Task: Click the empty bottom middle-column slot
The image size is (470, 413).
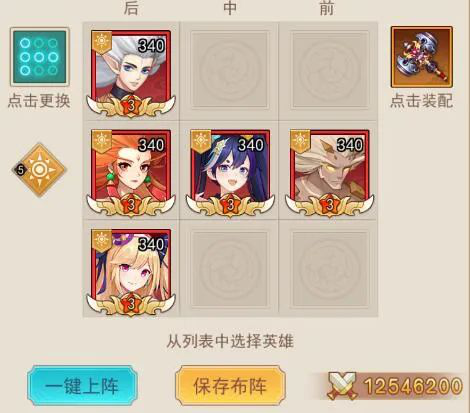Action: [230, 269]
